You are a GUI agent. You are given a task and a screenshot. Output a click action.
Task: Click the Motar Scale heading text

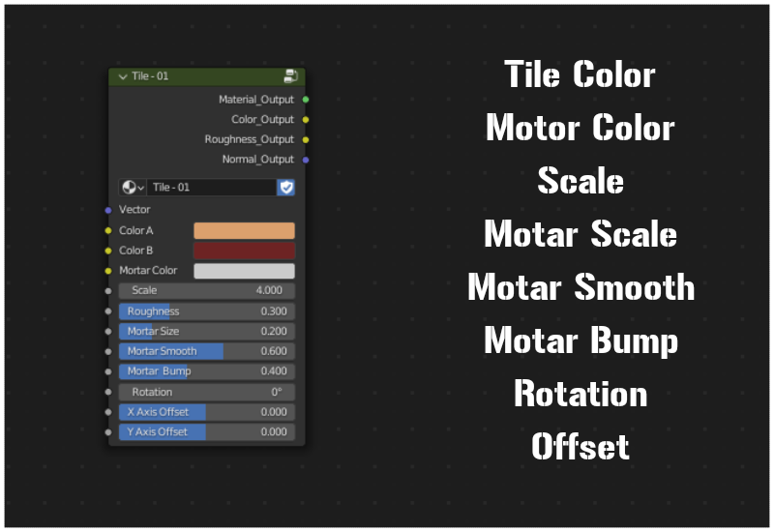coord(580,233)
